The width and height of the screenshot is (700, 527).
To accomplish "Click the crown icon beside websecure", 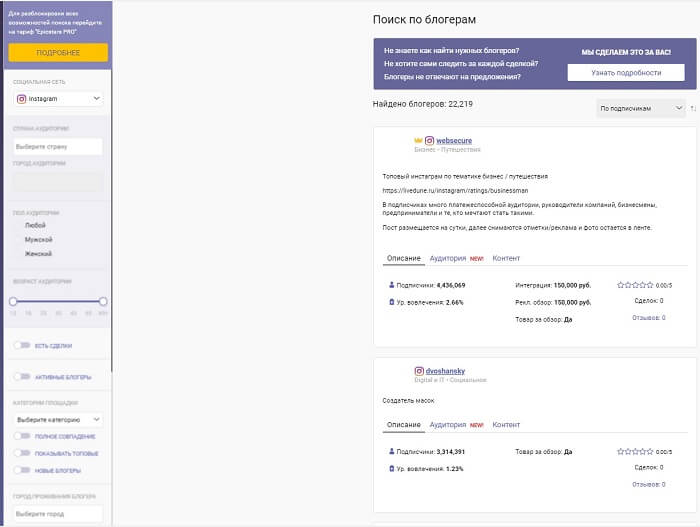I will [x=418, y=140].
